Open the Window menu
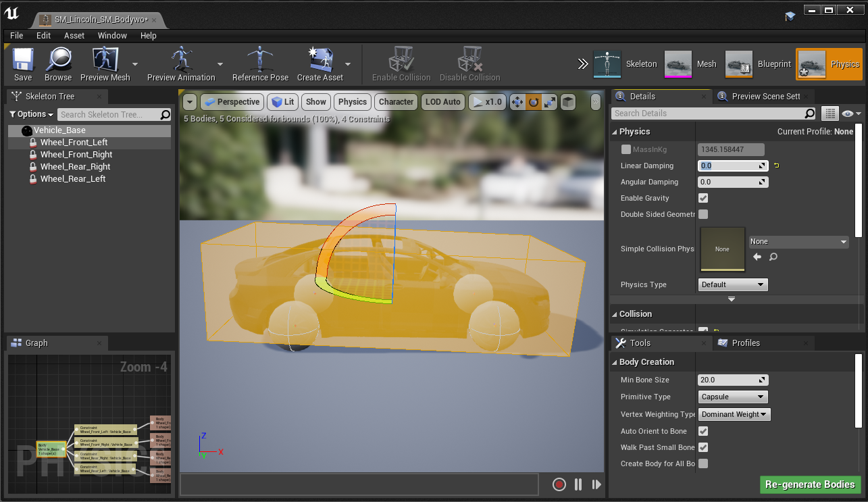868x502 pixels. click(112, 35)
